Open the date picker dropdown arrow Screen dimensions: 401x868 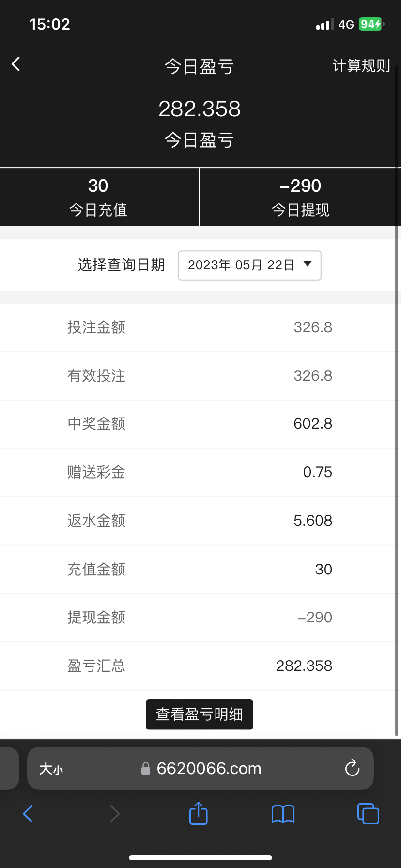point(308,264)
